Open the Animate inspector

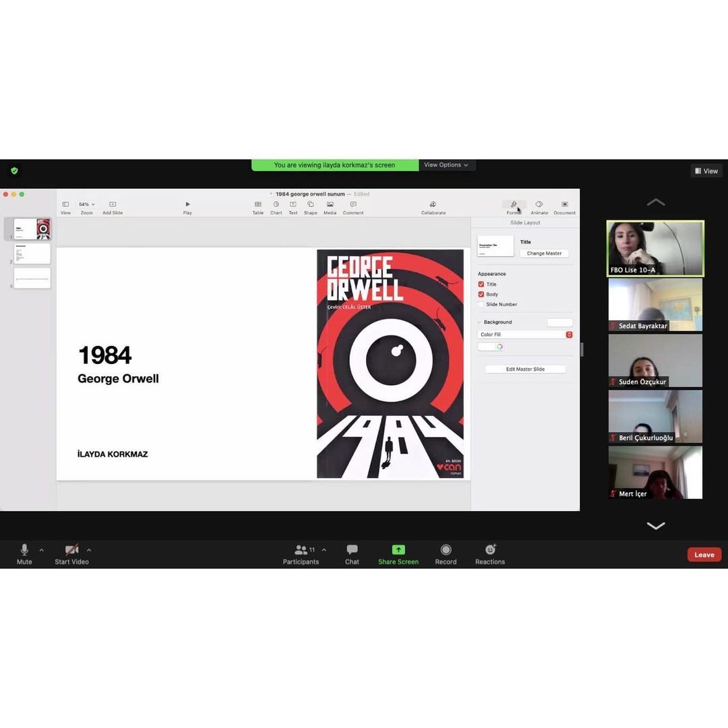(x=539, y=208)
